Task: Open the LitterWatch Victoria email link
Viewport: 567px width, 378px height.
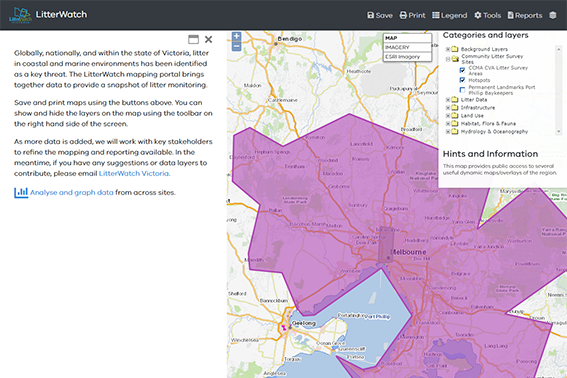Action: [x=134, y=173]
